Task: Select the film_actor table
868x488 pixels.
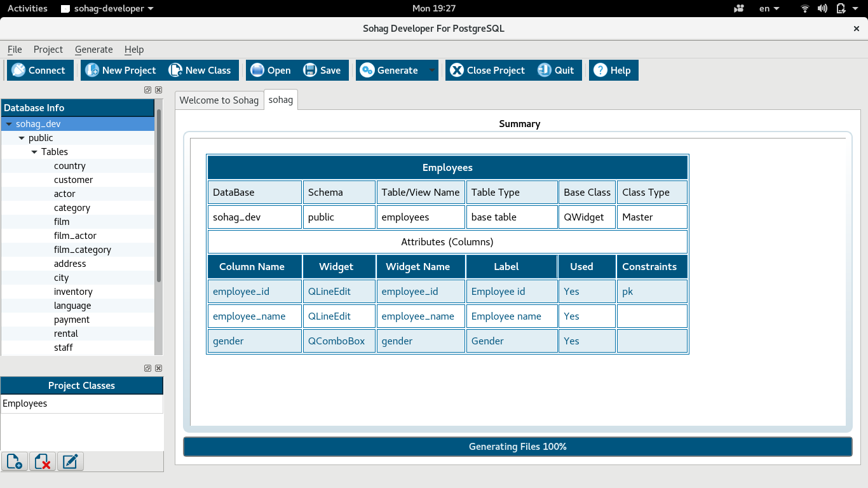Action: tap(76, 236)
